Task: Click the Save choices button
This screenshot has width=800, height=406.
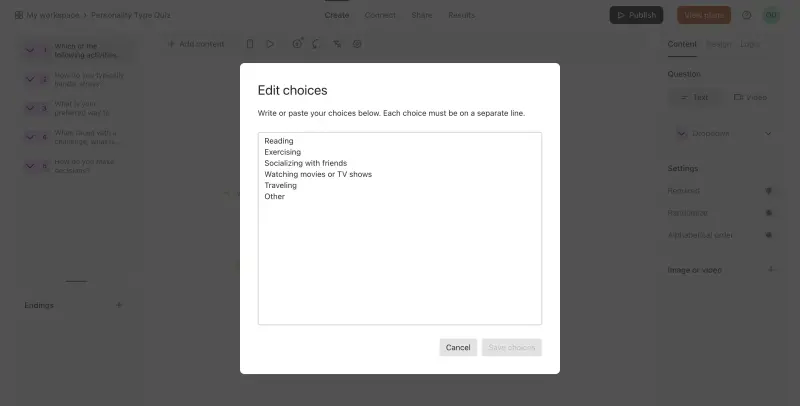Action: (512, 347)
